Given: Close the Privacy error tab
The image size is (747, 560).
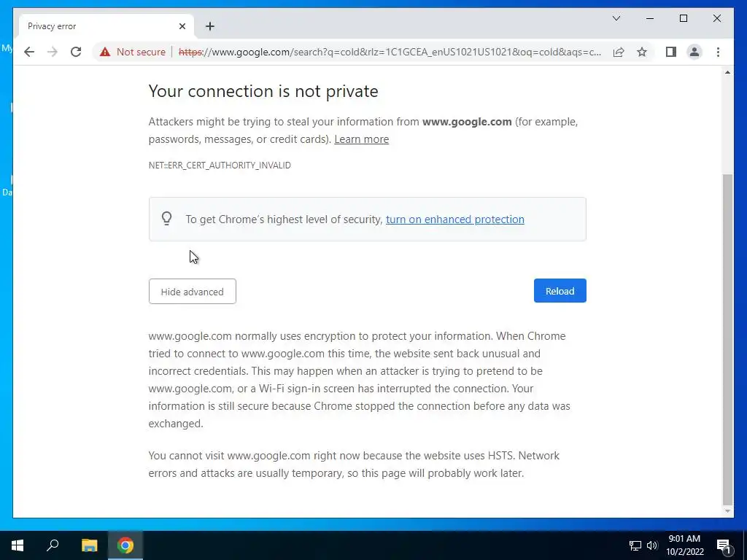Looking at the screenshot, I should coord(182,26).
